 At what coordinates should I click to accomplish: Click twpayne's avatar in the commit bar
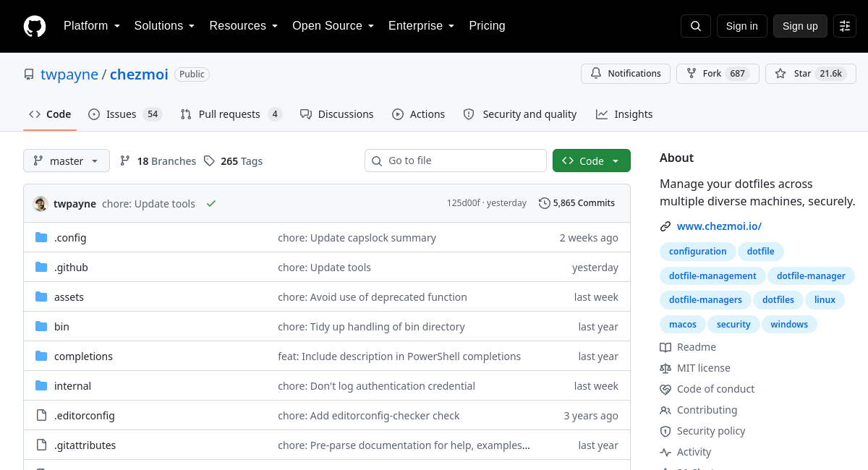41,204
